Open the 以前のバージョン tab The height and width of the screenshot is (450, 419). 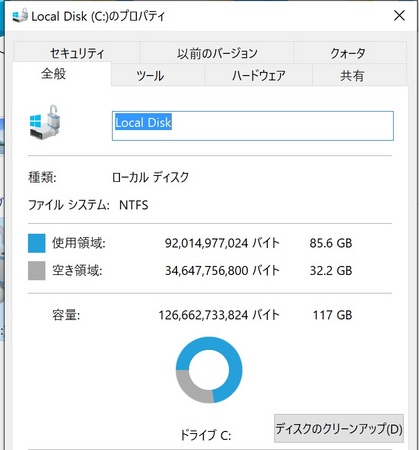click(217, 53)
